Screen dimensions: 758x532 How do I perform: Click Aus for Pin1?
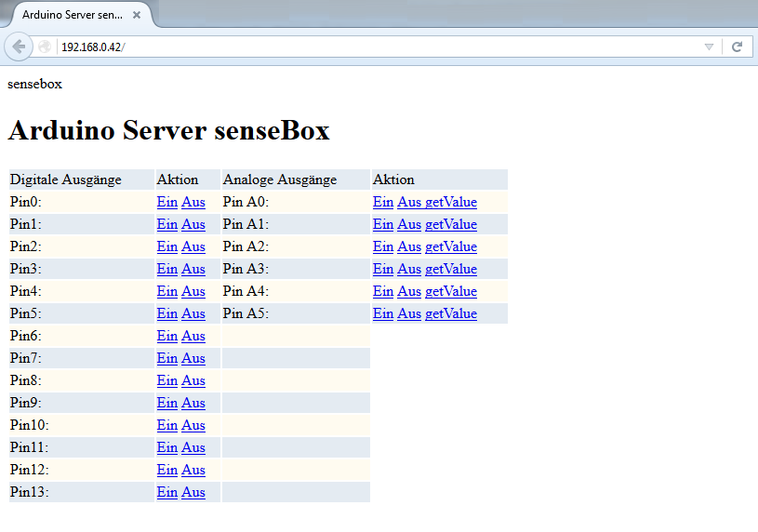[193, 224]
